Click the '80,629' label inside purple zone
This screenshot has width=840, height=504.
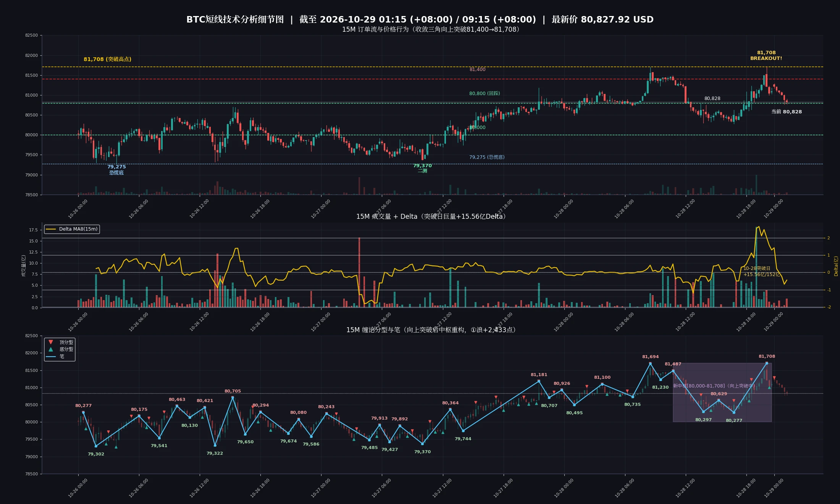[x=719, y=394]
